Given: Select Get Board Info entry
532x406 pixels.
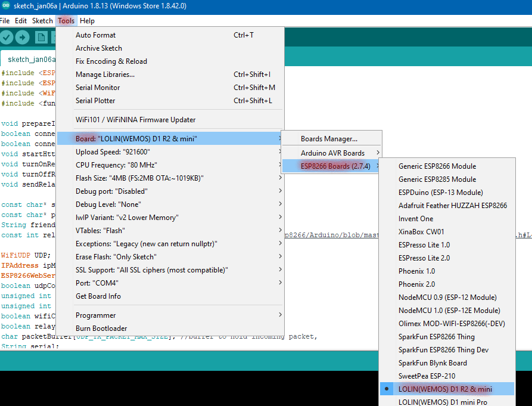Looking at the screenshot, I should click(170, 296).
